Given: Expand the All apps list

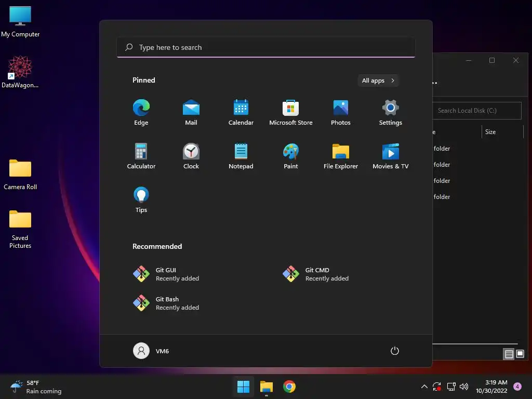Looking at the screenshot, I should [378, 81].
